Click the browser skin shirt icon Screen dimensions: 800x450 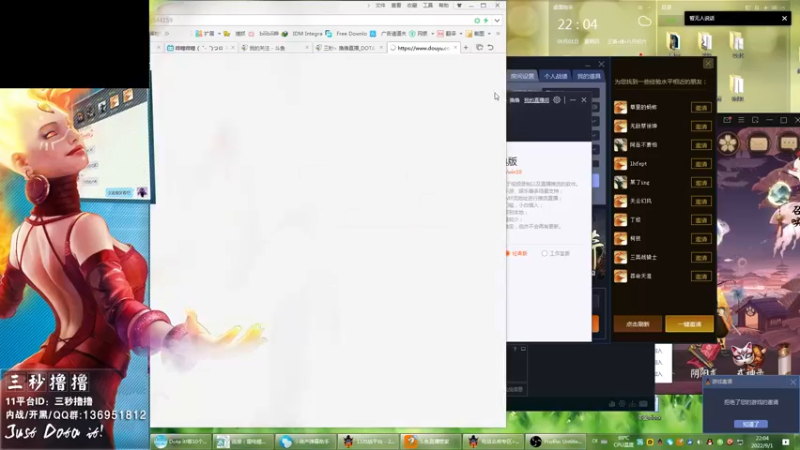(x=459, y=6)
